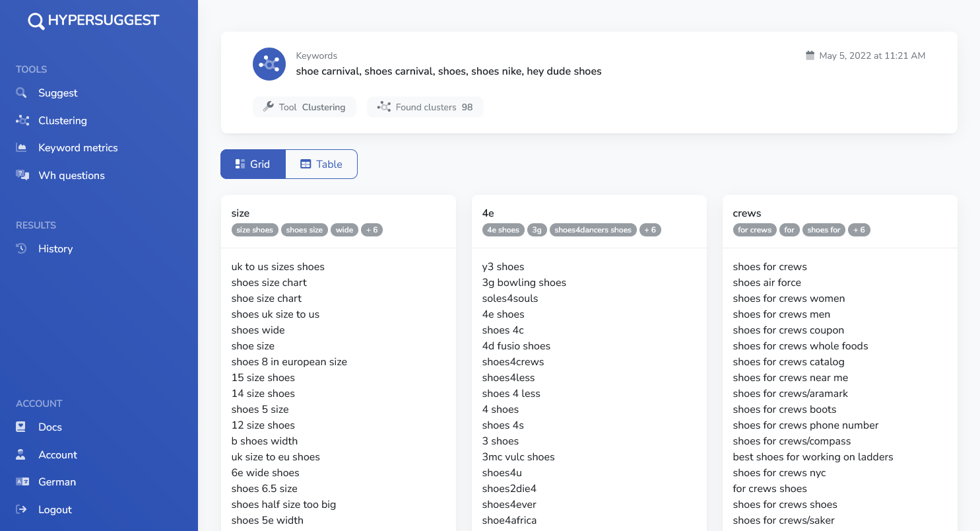Click the 'shoes for' tag
The height and width of the screenshot is (531, 980).
(x=824, y=230)
